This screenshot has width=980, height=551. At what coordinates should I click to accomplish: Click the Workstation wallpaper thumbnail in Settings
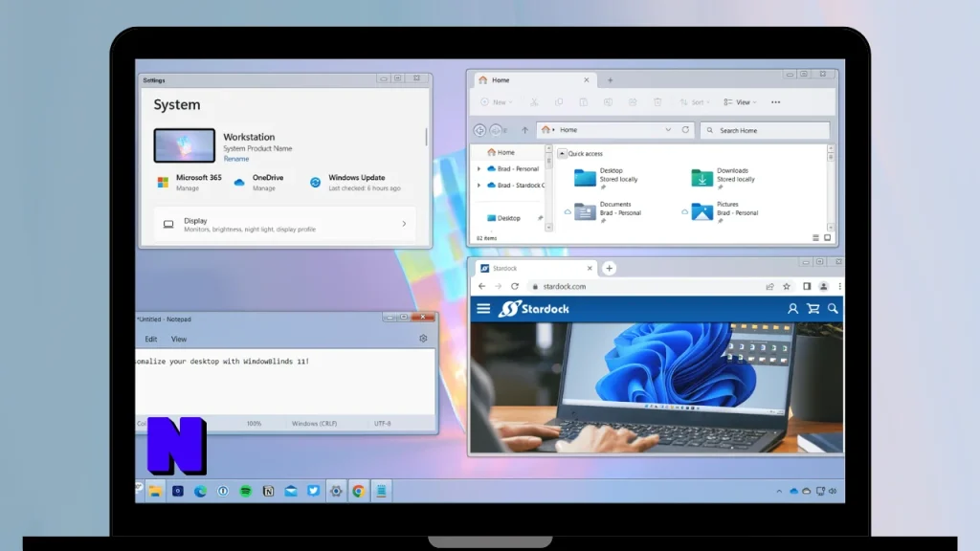click(x=185, y=145)
